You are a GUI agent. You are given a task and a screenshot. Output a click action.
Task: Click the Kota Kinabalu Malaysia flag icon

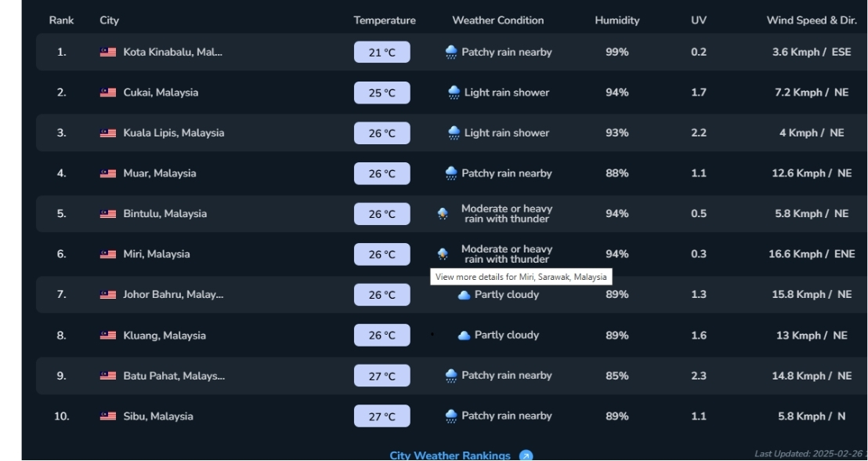(108, 53)
